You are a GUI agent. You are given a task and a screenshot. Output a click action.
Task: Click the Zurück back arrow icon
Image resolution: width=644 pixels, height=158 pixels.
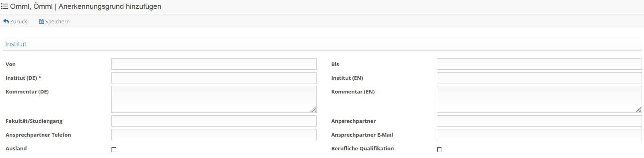pyautogui.click(x=6, y=21)
